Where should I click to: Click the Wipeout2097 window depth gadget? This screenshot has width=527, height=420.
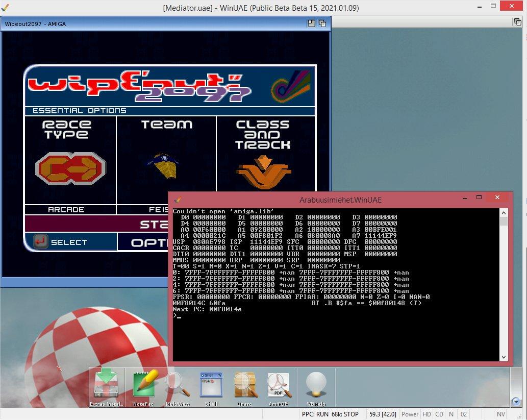(x=322, y=23)
